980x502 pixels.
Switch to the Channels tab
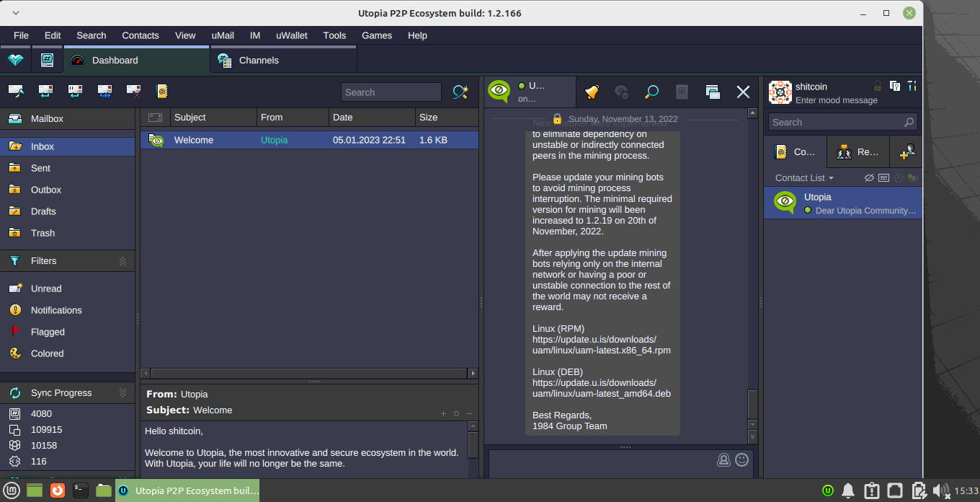pyautogui.click(x=258, y=61)
